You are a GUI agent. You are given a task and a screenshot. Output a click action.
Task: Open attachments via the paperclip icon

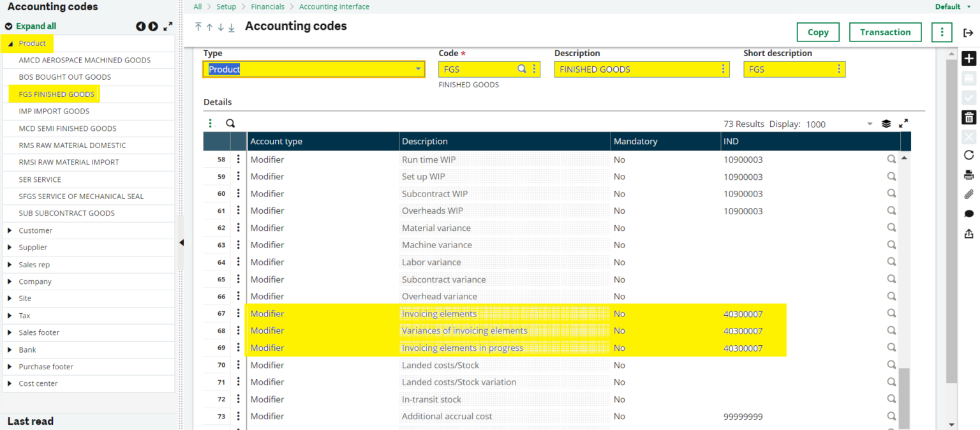click(969, 195)
